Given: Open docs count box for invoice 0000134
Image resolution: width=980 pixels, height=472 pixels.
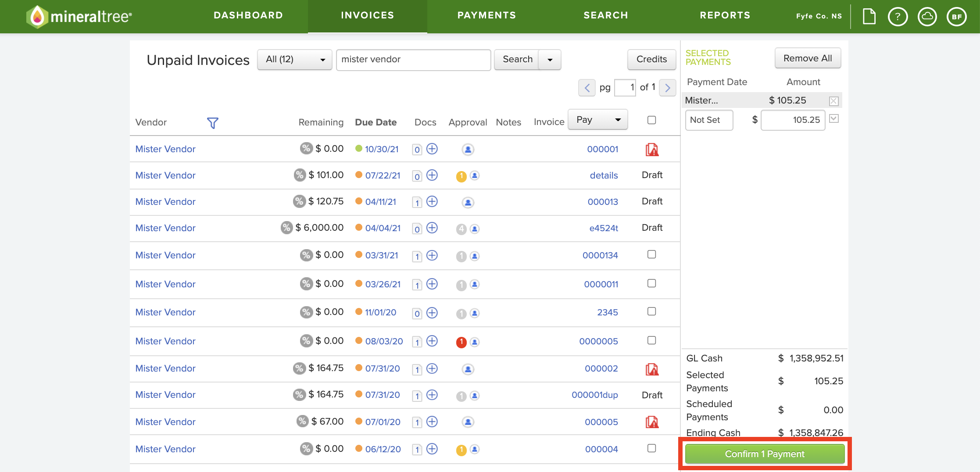Looking at the screenshot, I should 417,256.
